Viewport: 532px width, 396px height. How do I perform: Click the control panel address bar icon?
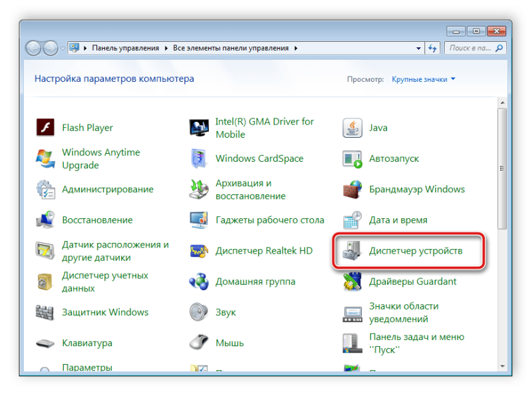click(x=74, y=48)
